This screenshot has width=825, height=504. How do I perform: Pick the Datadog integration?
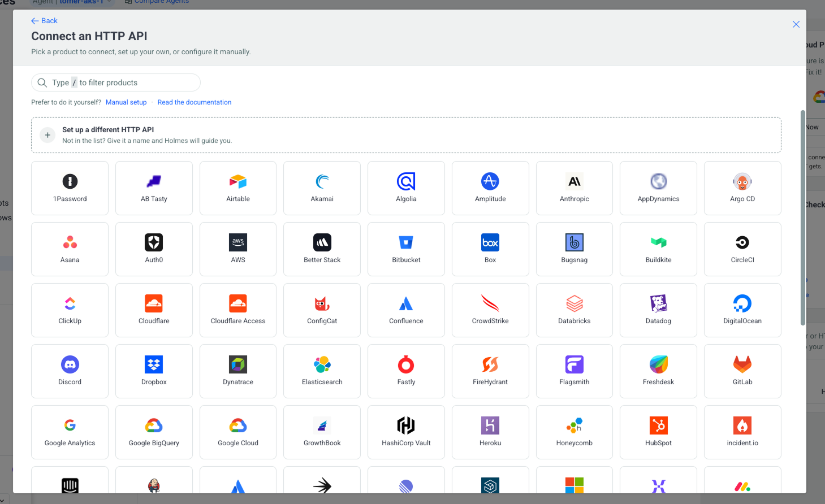[658, 310]
